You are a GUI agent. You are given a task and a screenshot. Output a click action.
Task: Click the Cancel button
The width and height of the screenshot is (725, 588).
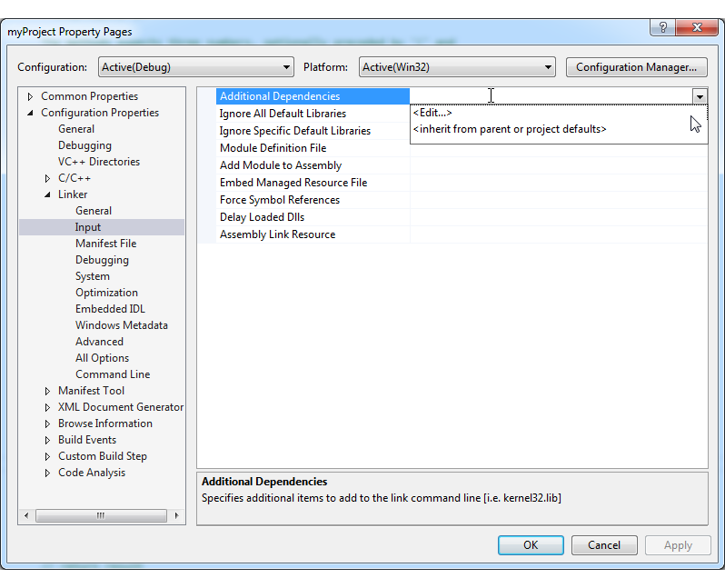tap(604, 545)
